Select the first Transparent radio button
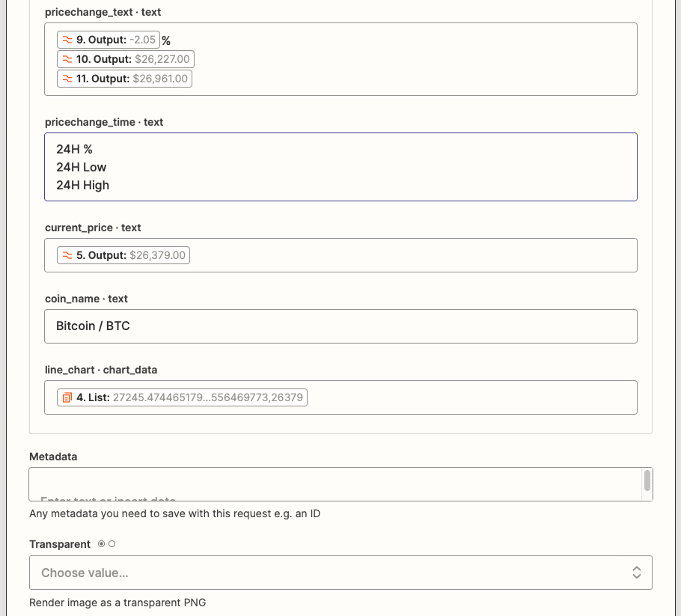Image resolution: width=681 pixels, height=616 pixels. (102, 544)
